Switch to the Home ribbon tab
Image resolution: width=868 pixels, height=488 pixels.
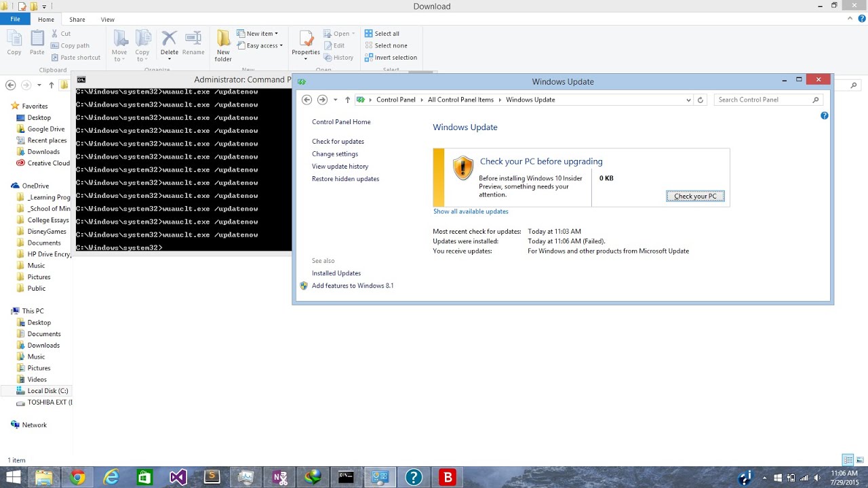tap(46, 20)
